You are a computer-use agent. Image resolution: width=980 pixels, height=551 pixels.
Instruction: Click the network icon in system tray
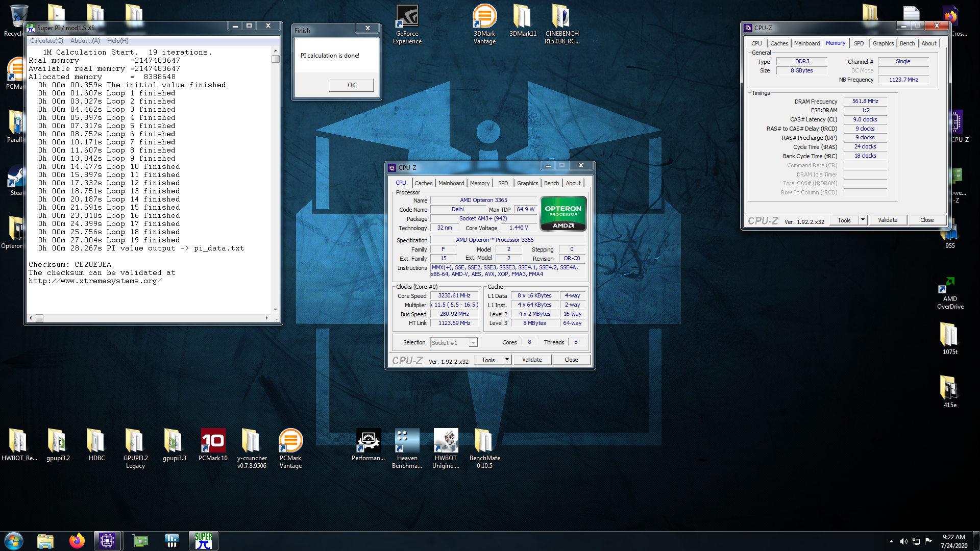916,541
